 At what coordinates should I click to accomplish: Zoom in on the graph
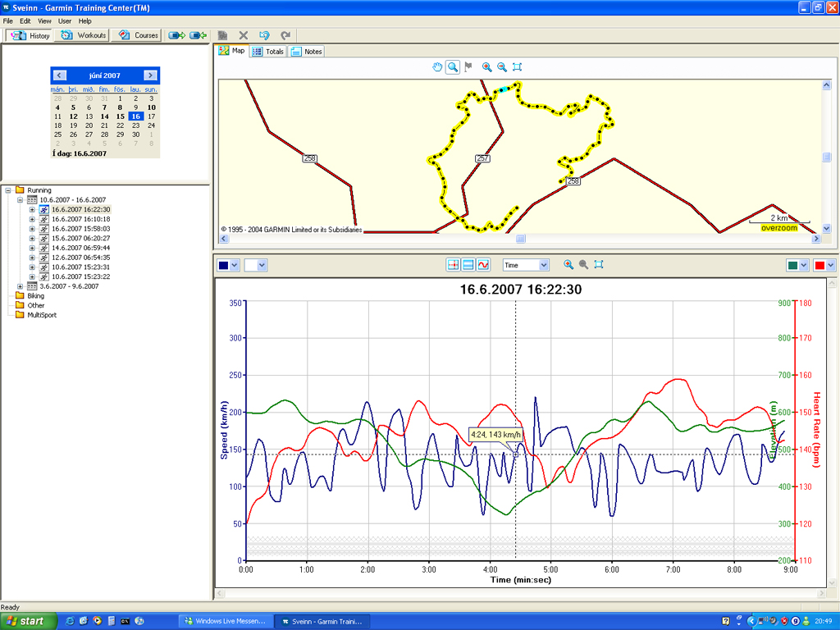pos(568,265)
